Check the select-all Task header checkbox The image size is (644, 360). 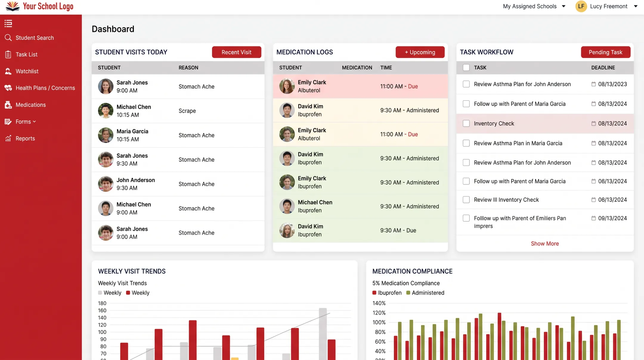click(x=466, y=67)
